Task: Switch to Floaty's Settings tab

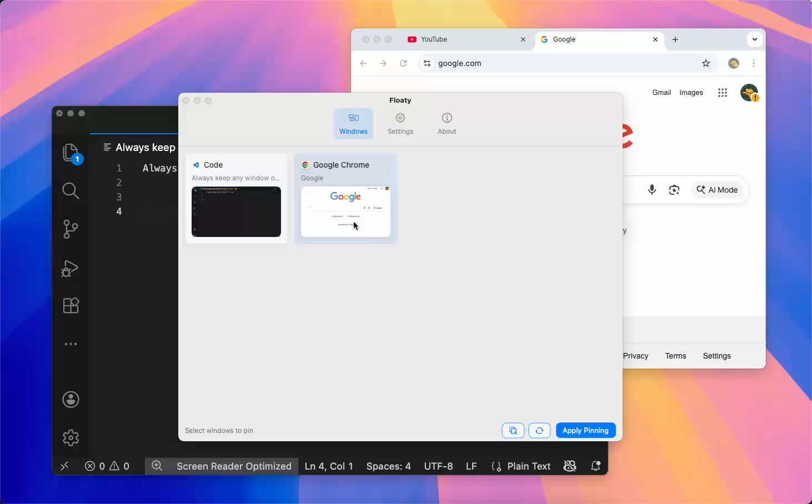Action: (x=400, y=123)
